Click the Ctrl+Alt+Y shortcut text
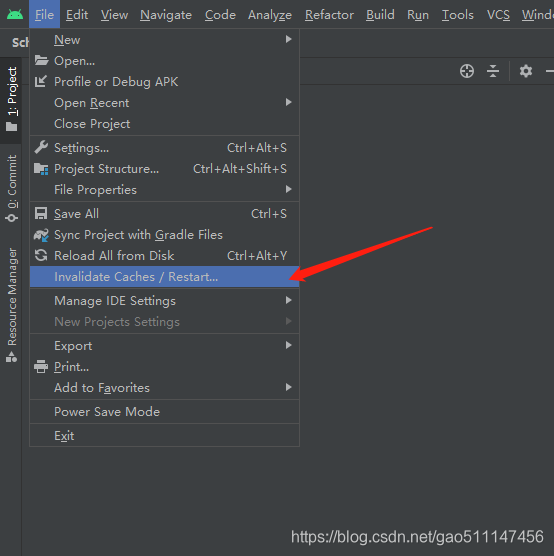 [x=257, y=256]
